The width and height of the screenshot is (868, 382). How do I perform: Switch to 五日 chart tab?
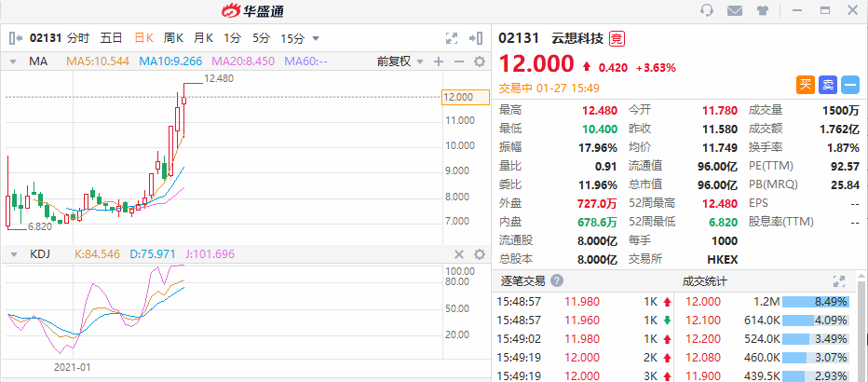click(x=111, y=38)
